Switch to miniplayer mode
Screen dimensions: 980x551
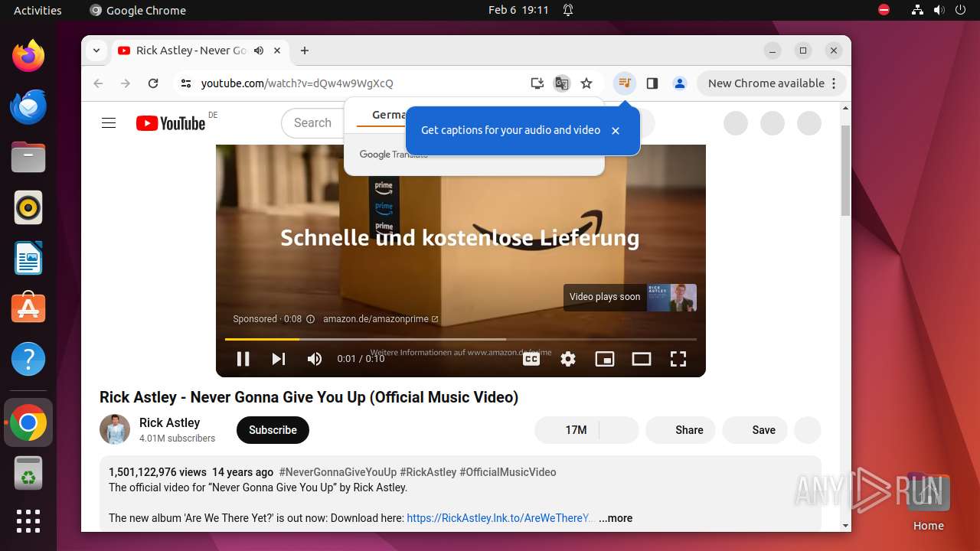click(x=605, y=359)
